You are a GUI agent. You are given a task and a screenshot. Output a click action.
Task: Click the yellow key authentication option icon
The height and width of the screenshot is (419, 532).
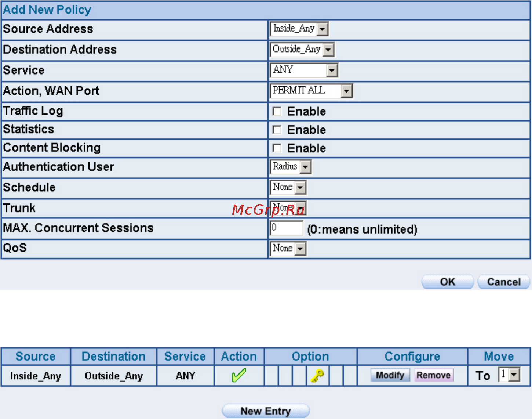click(317, 376)
